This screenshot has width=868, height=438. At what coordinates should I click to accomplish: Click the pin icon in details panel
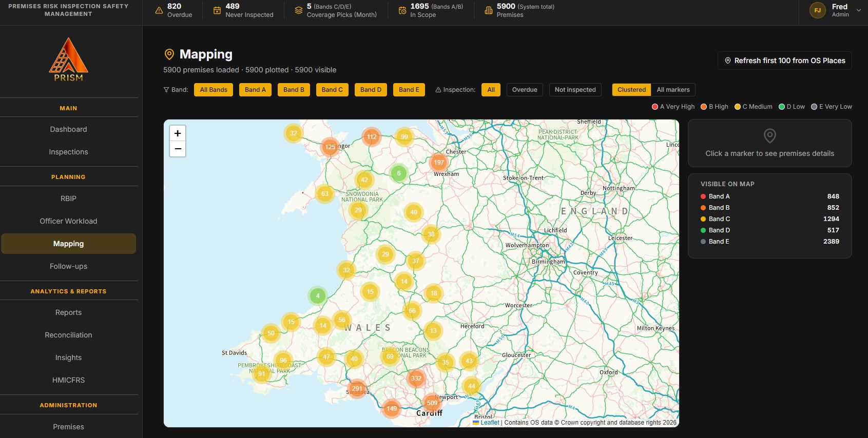tap(769, 135)
